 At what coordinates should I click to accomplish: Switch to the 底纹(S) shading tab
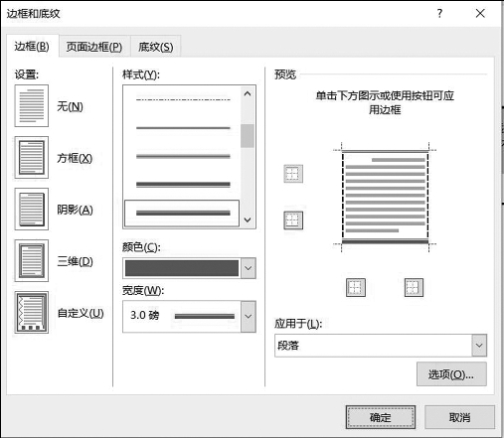click(x=156, y=47)
